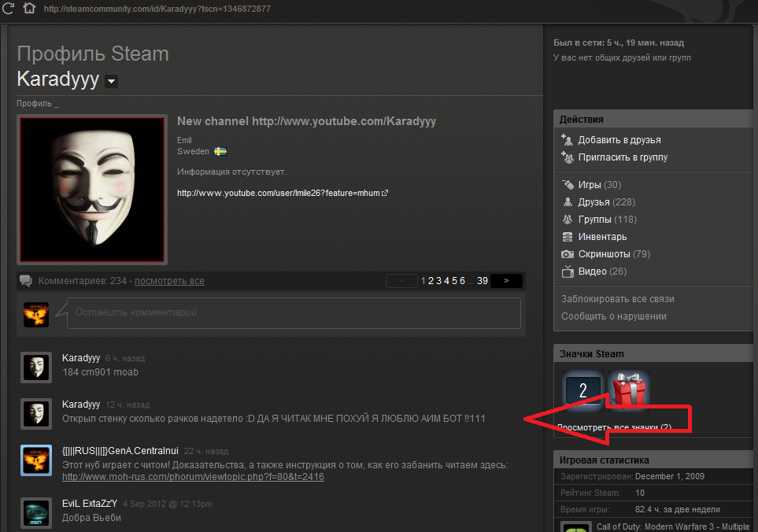Go to comments page 39
Viewport: 758px width, 532px height.
pyautogui.click(x=483, y=281)
